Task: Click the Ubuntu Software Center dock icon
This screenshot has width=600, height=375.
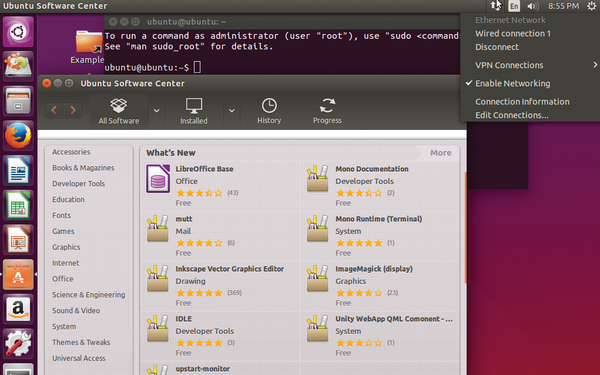Action: 18,274
